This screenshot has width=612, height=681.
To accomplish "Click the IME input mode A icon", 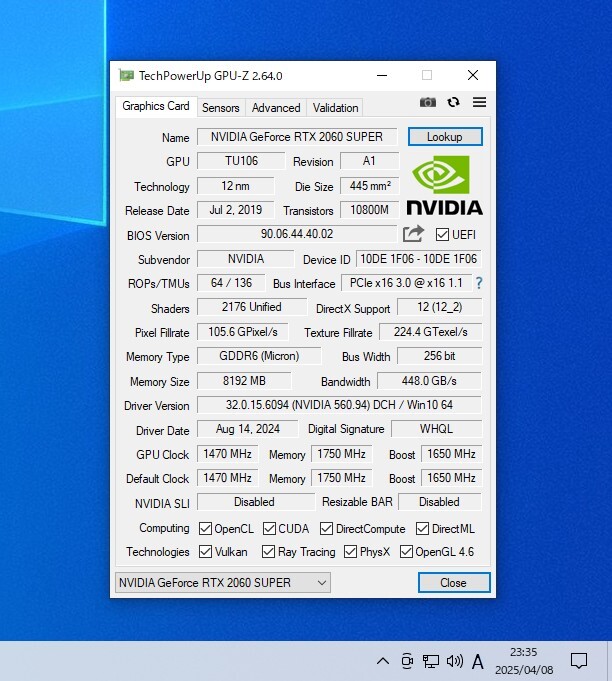I will point(478,661).
